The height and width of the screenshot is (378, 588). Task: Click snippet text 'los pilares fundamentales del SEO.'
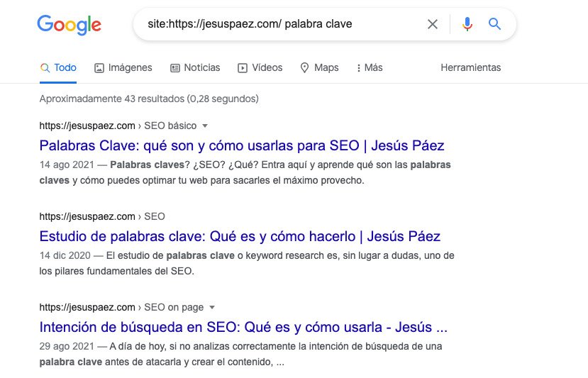116,271
